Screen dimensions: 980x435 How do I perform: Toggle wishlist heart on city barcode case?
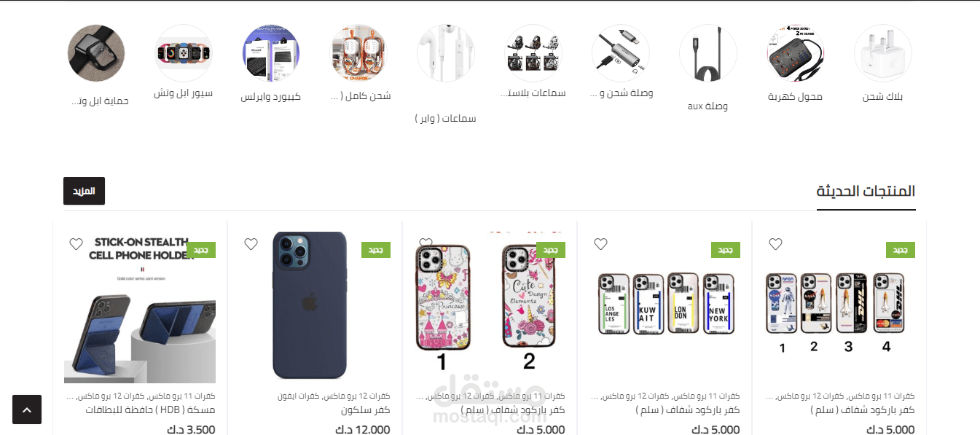coord(600,244)
